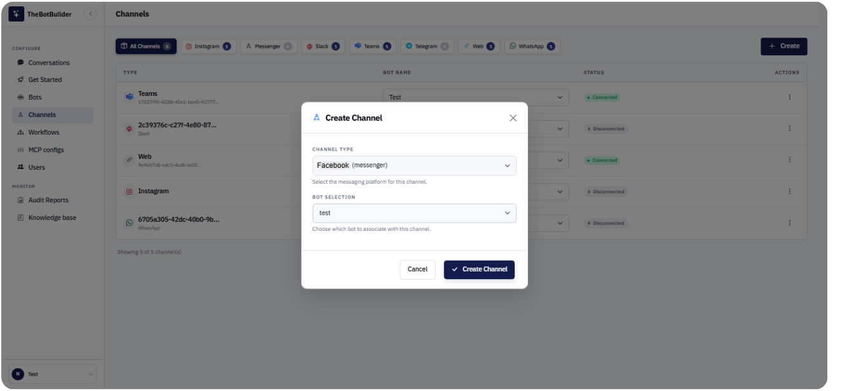Click Status column header

pyautogui.click(x=594, y=72)
